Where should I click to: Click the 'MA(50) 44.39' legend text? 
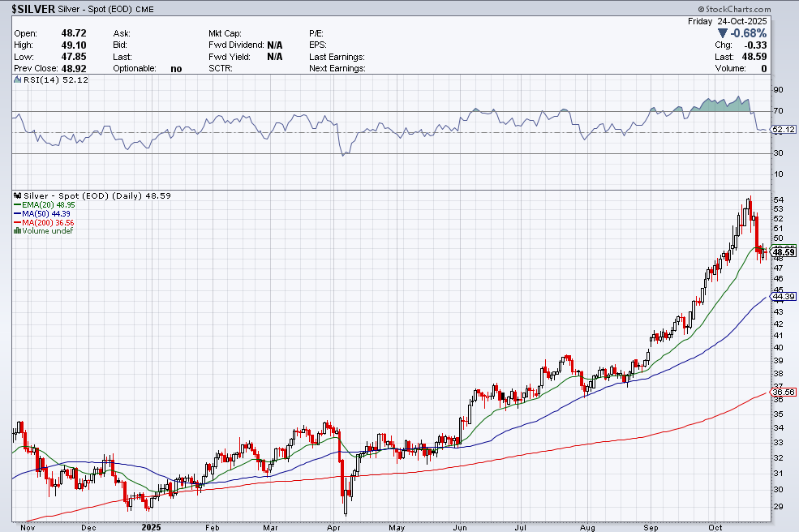coord(46,214)
